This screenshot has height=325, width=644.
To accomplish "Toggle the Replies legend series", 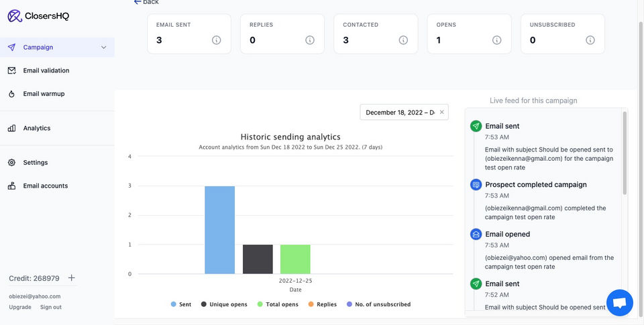I will coord(323,304).
